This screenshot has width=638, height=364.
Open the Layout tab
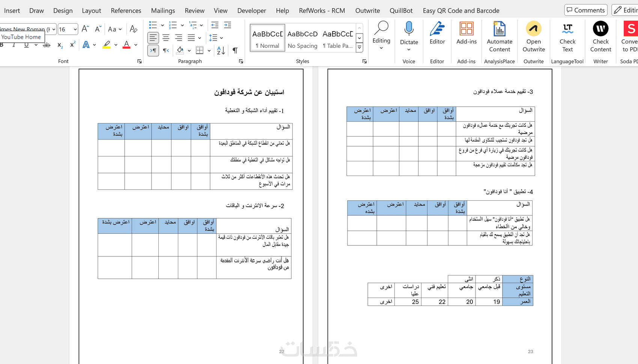pos(92,11)
